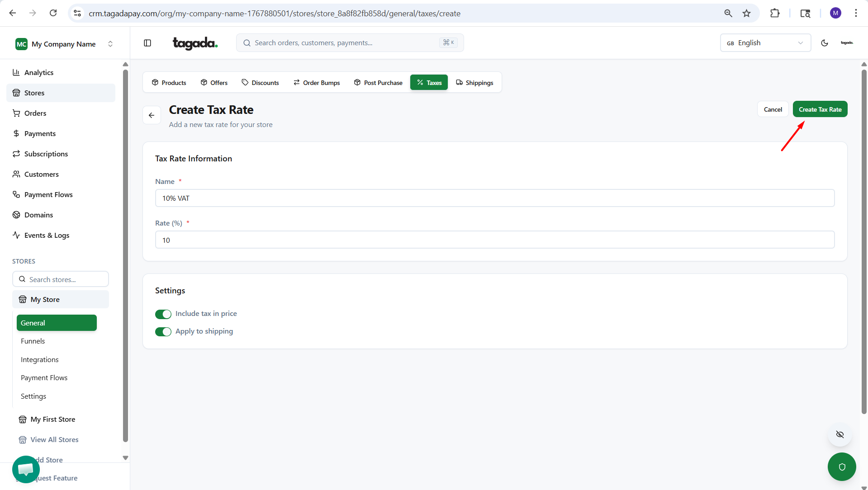The width and height of the screenshot is (868, 490).
Task: Click the back arrow beside Create Tax Rate
Action: point(152,115)
